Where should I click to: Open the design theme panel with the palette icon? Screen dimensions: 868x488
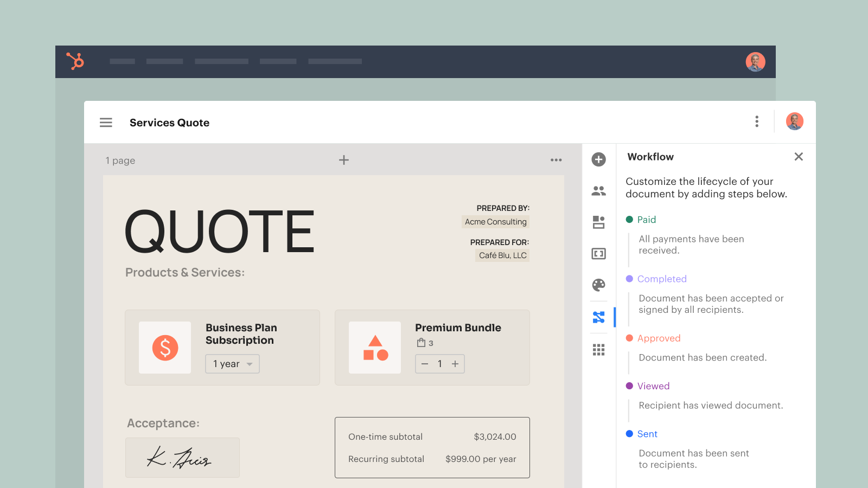598,285
